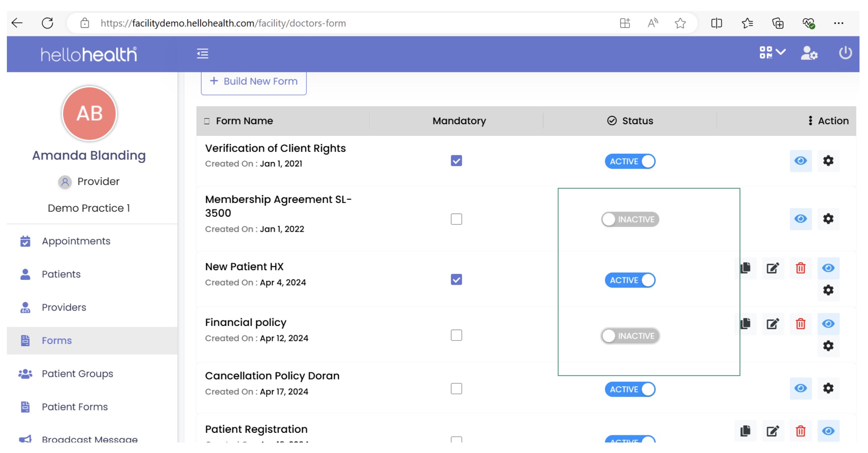This screenshot has width=868, height=453.
Task: Open settings gear for Verification of Client Rights
Action: (828, 161)
